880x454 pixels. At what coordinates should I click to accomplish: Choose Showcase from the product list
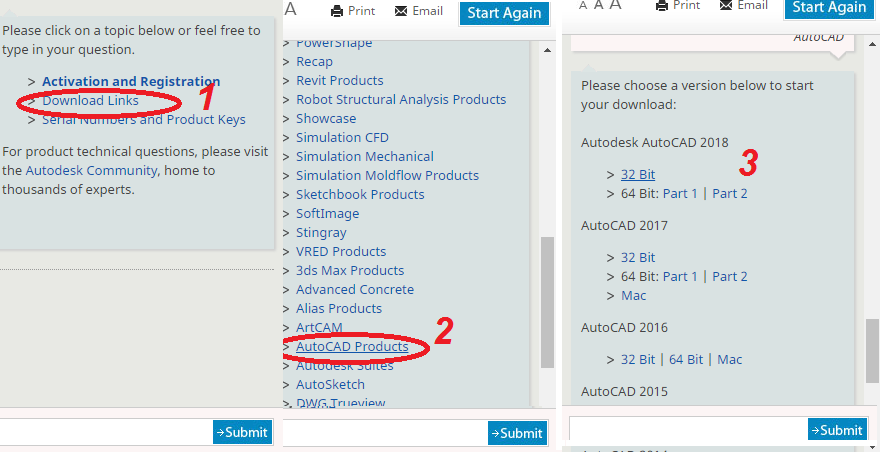coord(326,118)
